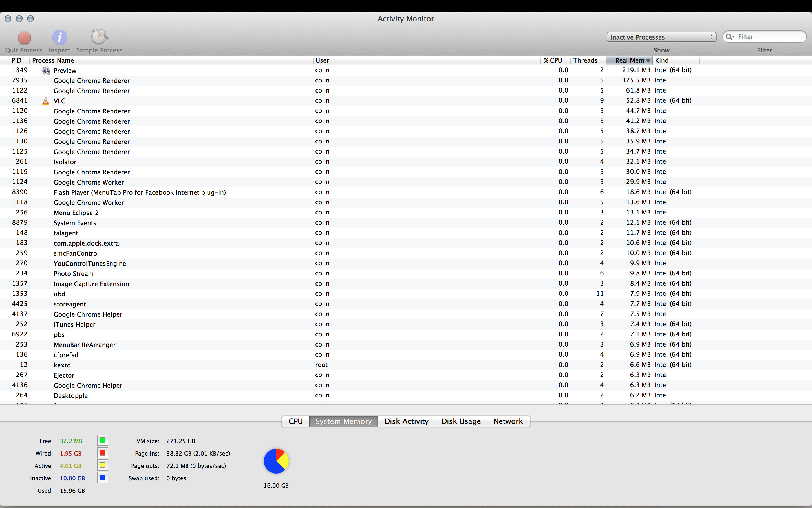Switch to the Disk Usage tab

[461, 421]
